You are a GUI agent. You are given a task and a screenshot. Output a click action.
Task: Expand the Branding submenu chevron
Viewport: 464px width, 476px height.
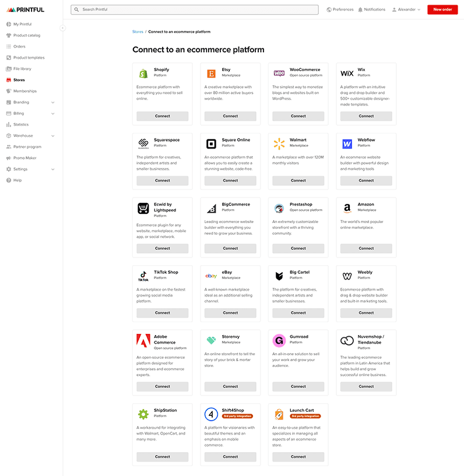pyautogui.click(x=53, y=103)
